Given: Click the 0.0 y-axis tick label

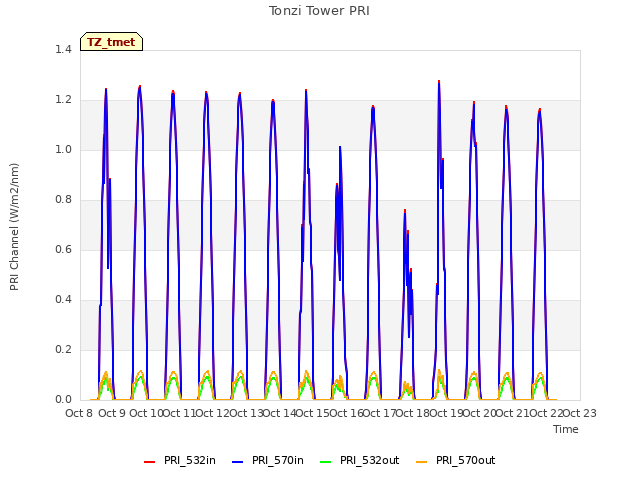Looking at the screenshot, I should [x=63, y=400].
